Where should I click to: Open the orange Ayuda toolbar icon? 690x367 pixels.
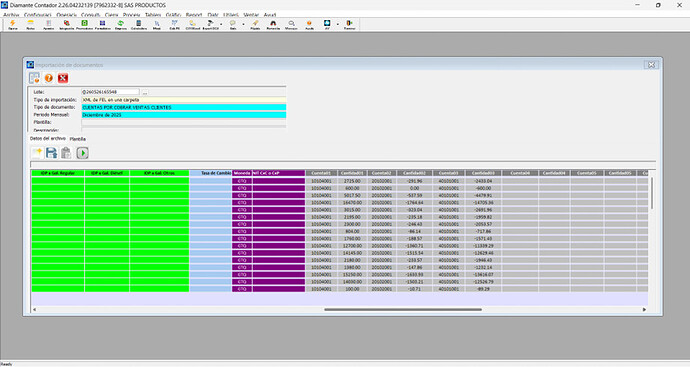click(309, 23)
